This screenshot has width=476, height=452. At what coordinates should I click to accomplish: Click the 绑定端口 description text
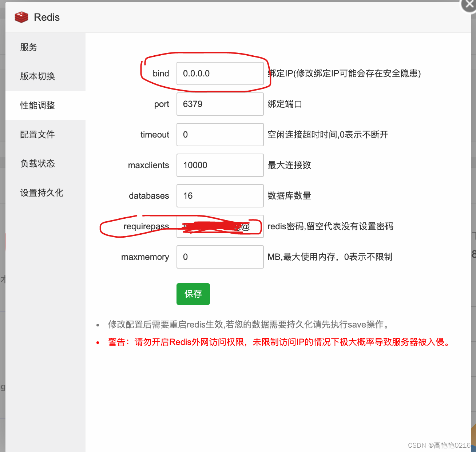[285, 104]
